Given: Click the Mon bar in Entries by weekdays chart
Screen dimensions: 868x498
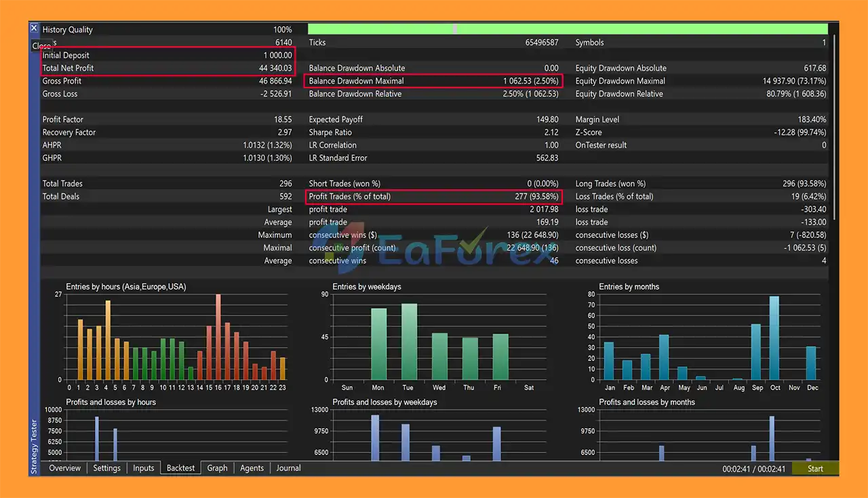Looking at the screenshot, I should pyautogui.click(x=378, y=343).
